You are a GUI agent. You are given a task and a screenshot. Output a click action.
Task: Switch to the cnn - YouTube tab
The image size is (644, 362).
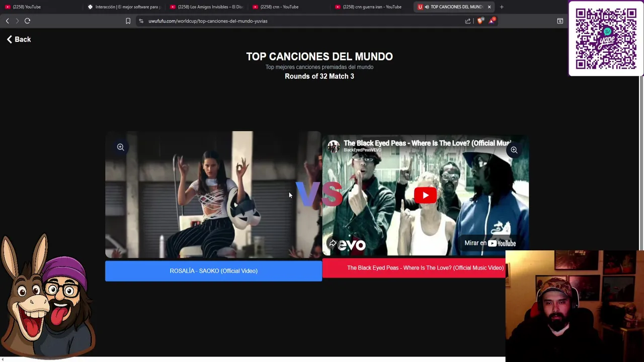pos(289,7)
